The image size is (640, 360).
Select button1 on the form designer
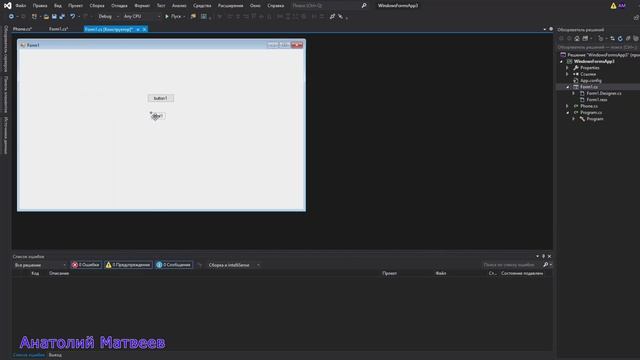[x=161, y=98]
